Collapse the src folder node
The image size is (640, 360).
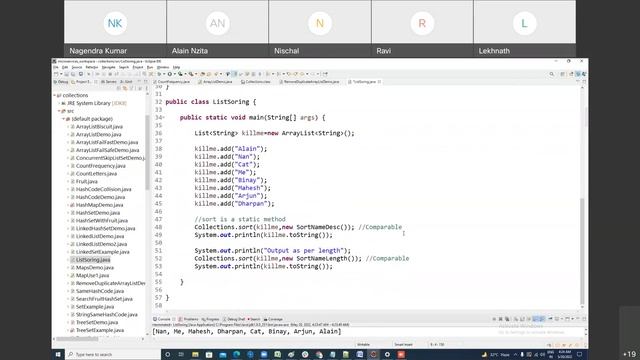[59, 111]
